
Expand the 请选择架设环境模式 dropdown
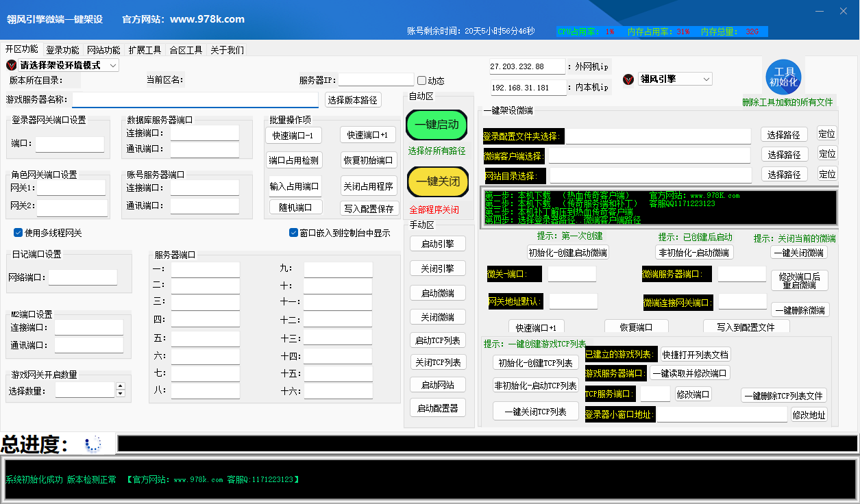click(113, 65)
